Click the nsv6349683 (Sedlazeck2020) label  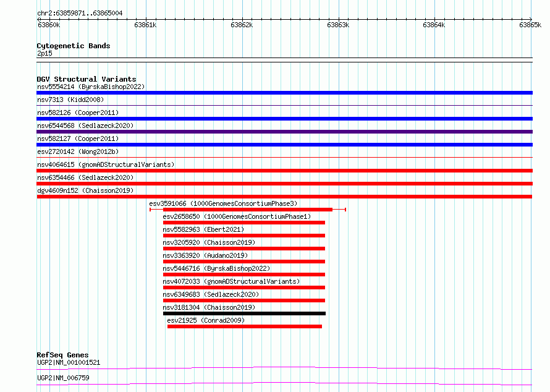[x=211, y=294]
